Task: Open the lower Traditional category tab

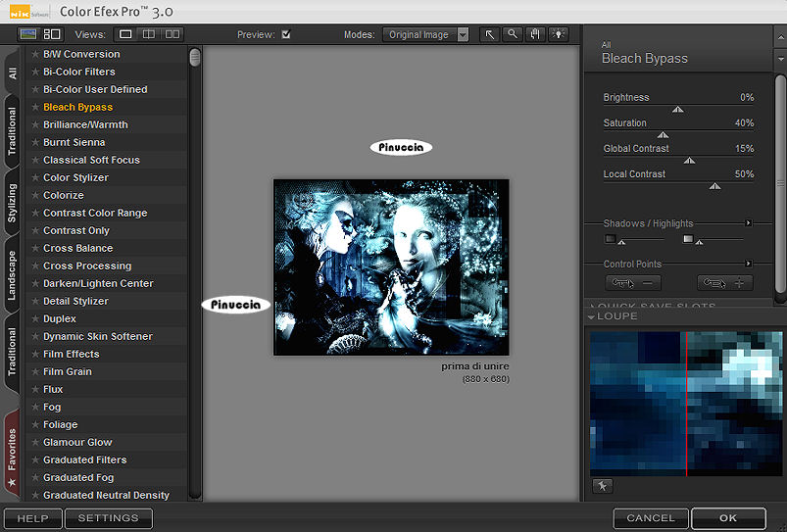Action: pos(12,352)
